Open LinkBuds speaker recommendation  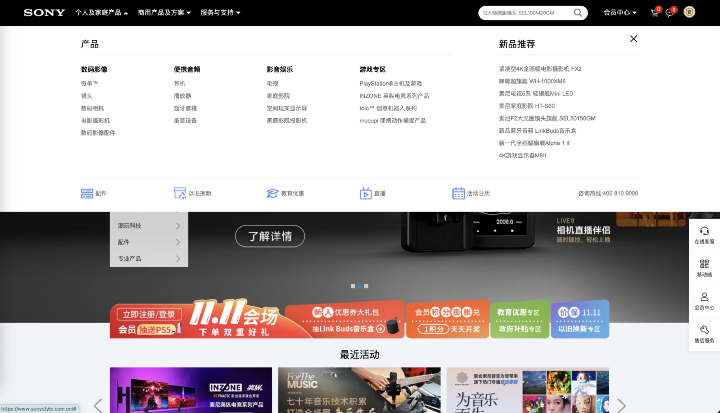537,131
